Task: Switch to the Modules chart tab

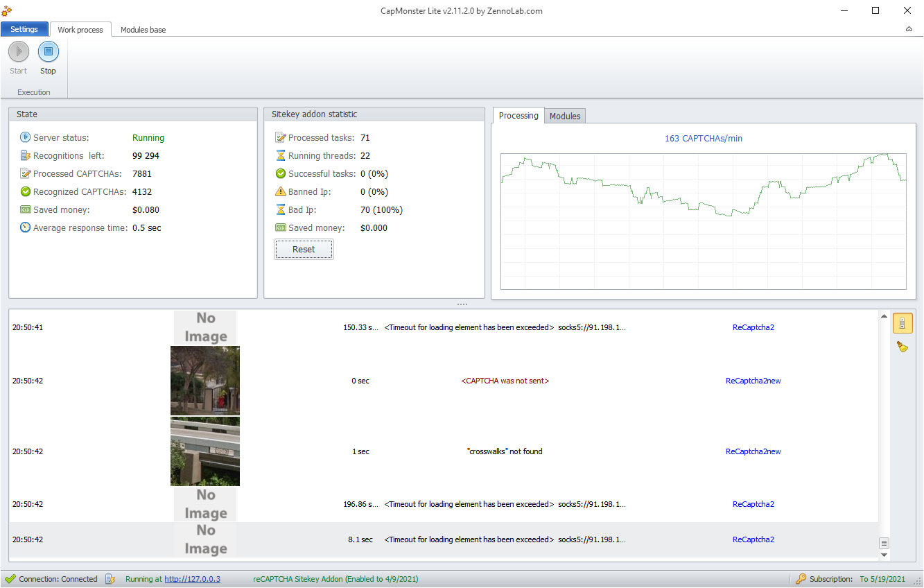Action: 564,116
